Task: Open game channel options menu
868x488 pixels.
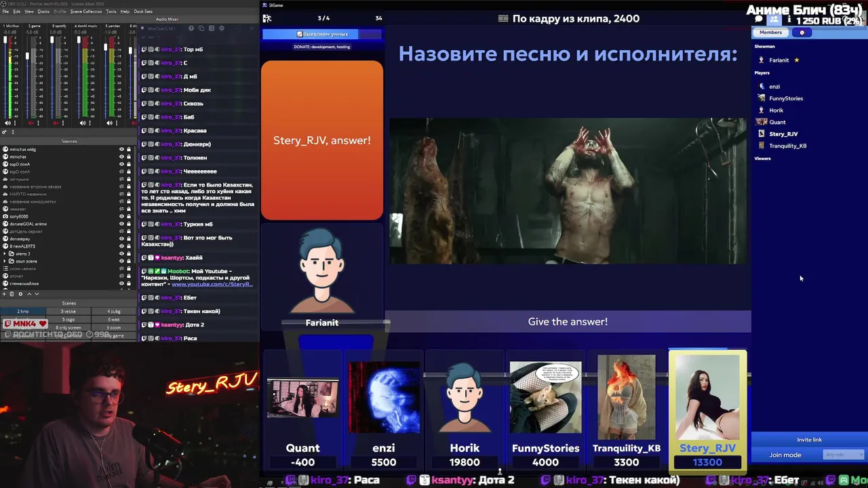Action: (39, 123)
